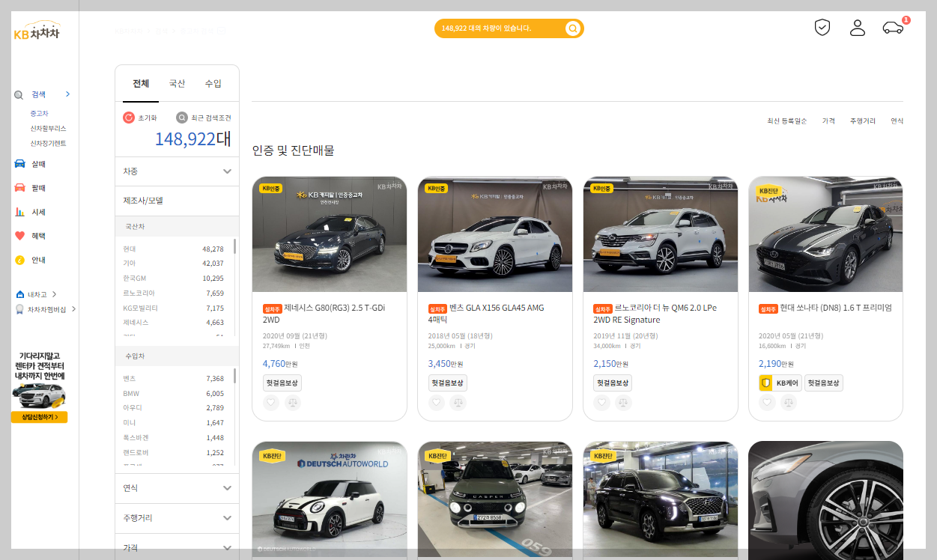The height and width of the screenshot is (560, 937).
Task: Click the red 초기화 reset icon
Action: 129,118
